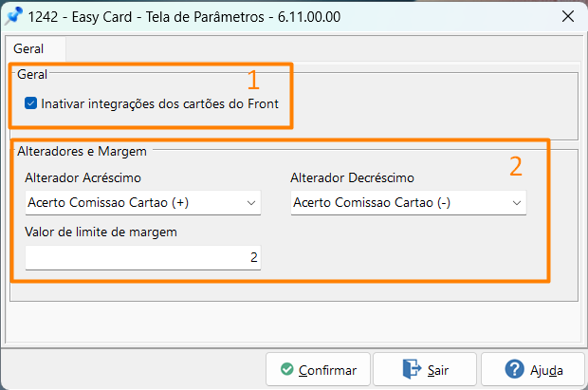The height and width of the screenshot is (390, 588).
Task: Switch to the Geral tab
Action: (x=28, y=48)
